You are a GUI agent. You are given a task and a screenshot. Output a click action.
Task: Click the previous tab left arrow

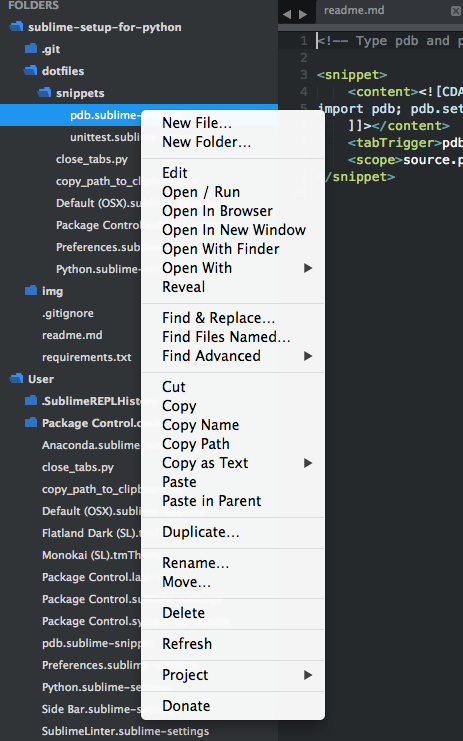[x=287, y=14]
